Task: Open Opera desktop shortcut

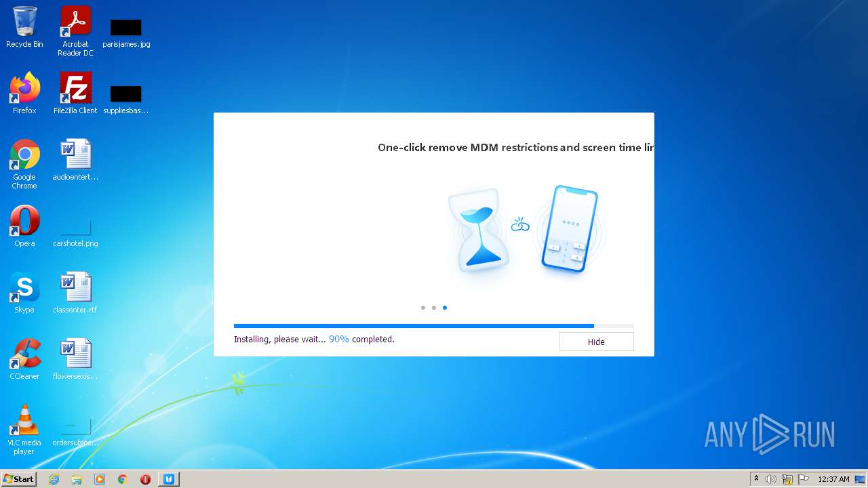Action: pos(24,226)
